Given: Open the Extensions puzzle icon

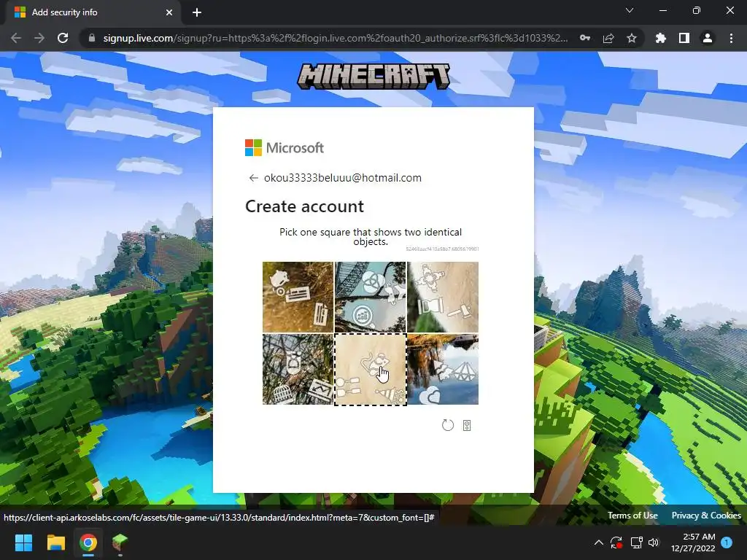Looking at the screenshot, I should [661, 38].
